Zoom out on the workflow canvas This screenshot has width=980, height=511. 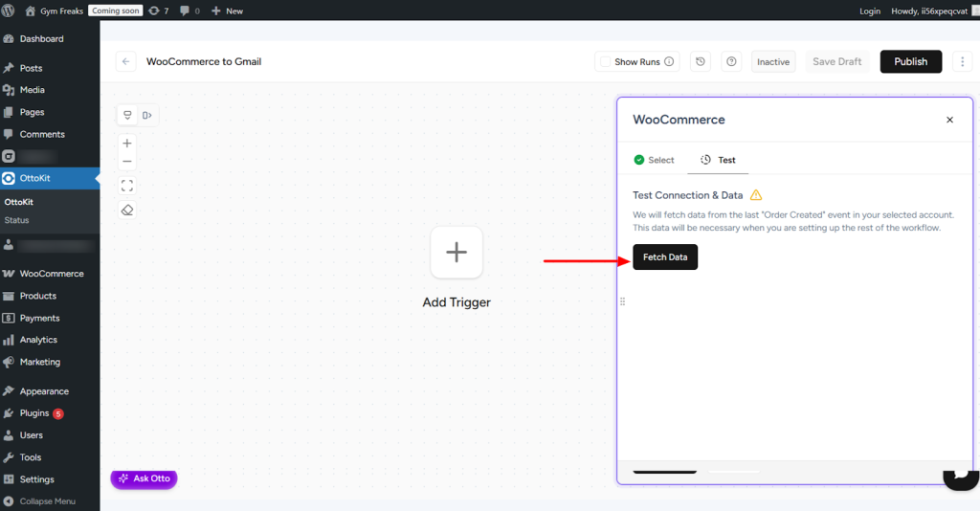point(127,162)
